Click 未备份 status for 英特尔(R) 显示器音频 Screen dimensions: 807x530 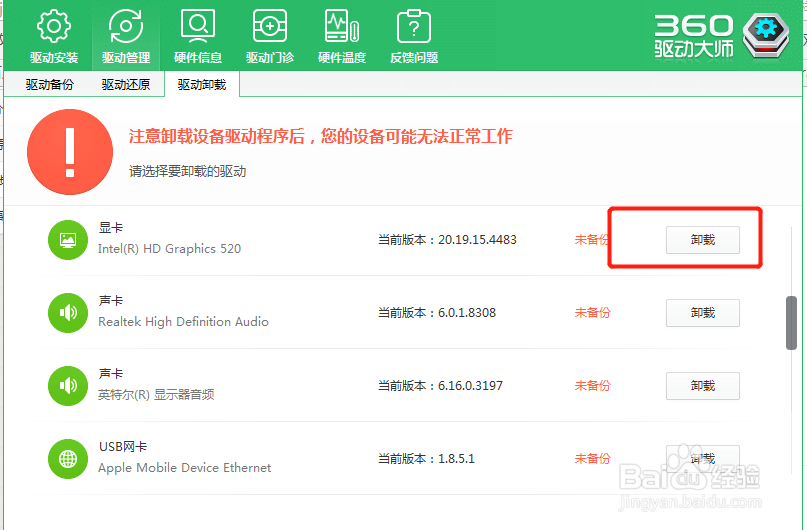(592, 386)
